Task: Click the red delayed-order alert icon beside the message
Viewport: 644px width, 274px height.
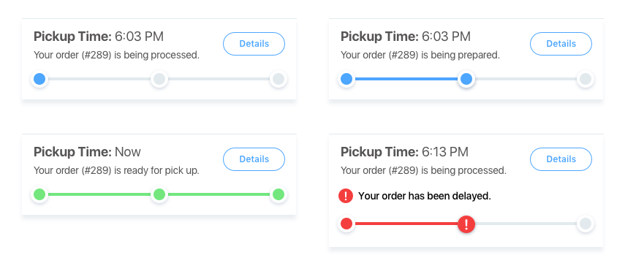Action: (x=346, y=196)
